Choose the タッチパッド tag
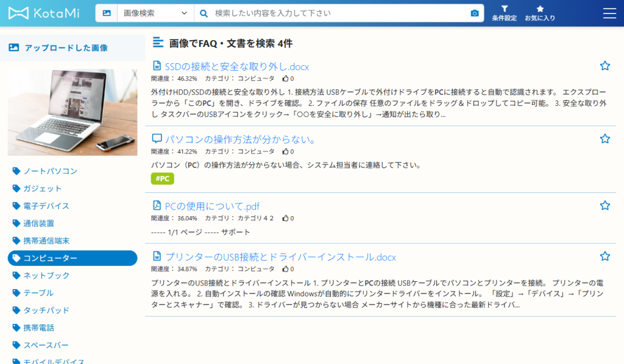Screen dimensions: 624x364 pyautogui.click(x=46, y=310)
